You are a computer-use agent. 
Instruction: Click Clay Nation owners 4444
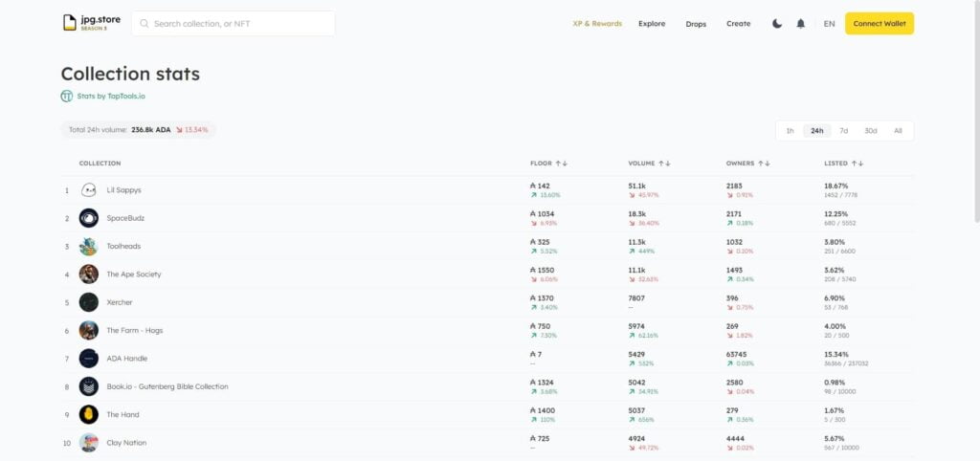pos(734,439)
